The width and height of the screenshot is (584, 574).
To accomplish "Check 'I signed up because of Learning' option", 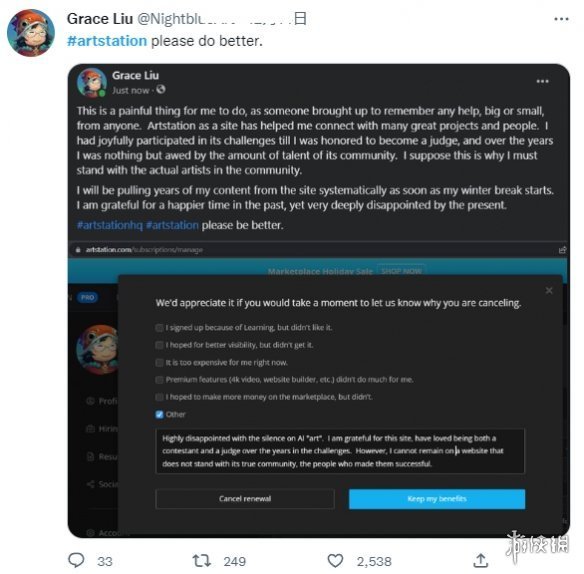I will 159,328.
